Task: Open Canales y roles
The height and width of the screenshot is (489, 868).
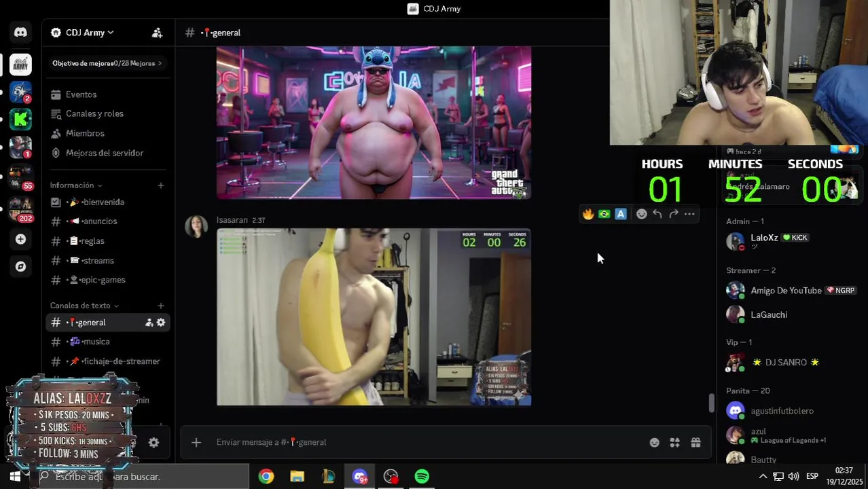Action: pos(107,113)
